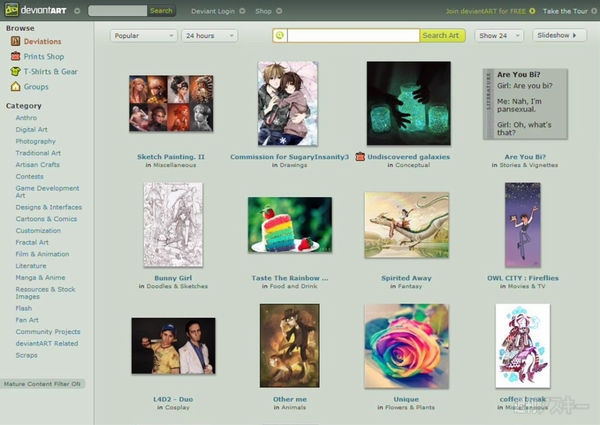Click the T-Shirts & Gear shirt icon
This screenshot has height=425, width=600.
click(15, 71)
